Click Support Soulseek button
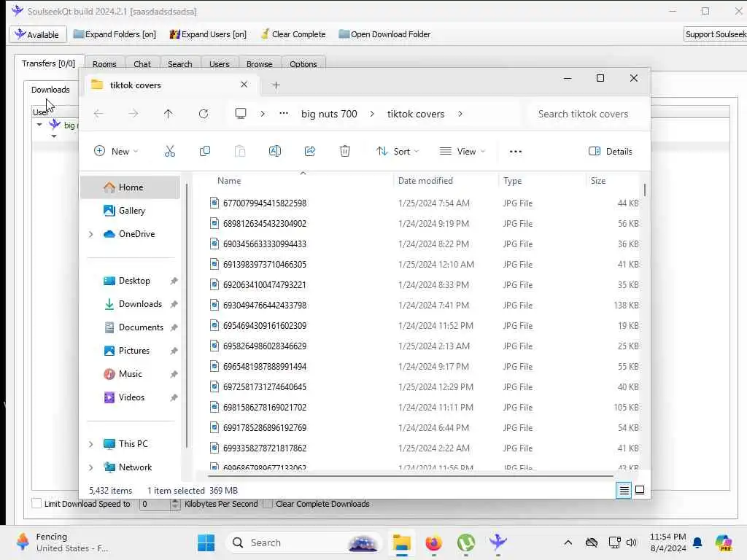Viewport: 747px width, 560px height. [715, 34]
